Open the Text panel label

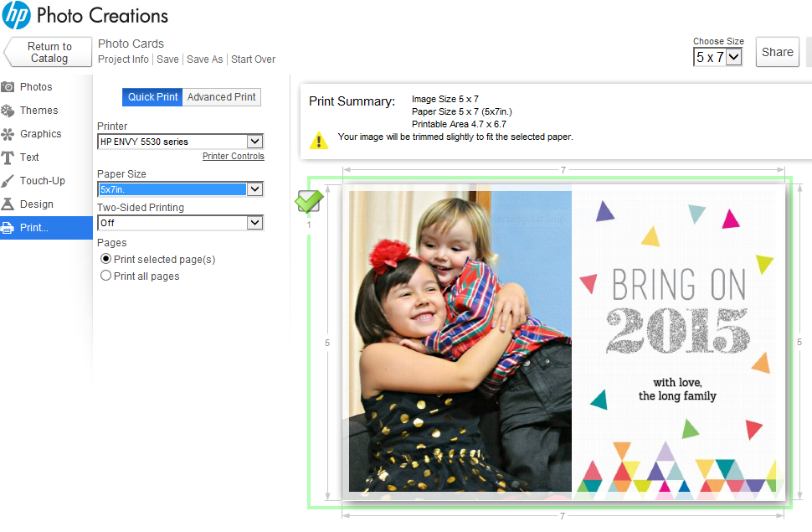pyautogui.click(x=29, y=158)
